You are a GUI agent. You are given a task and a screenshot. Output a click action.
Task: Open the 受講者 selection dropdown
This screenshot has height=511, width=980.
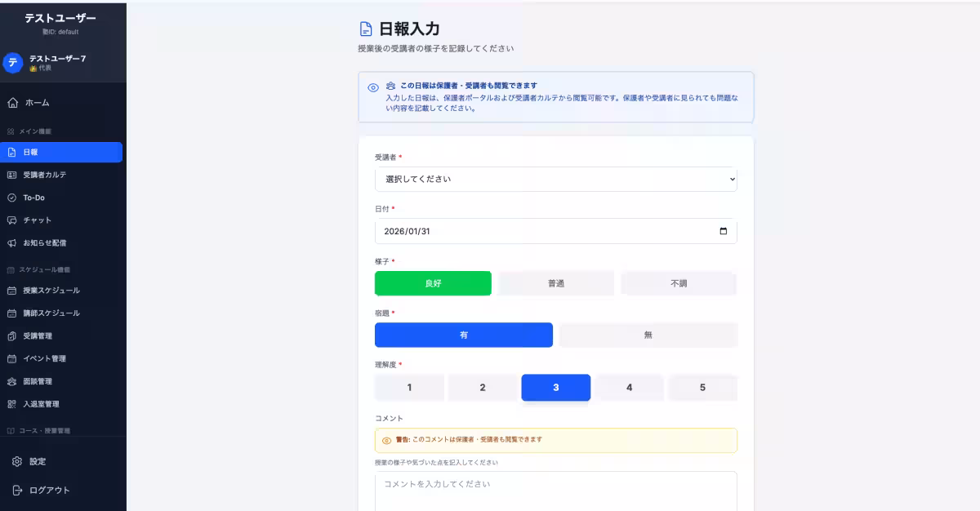pyautogui.click(x=555, y=180)
